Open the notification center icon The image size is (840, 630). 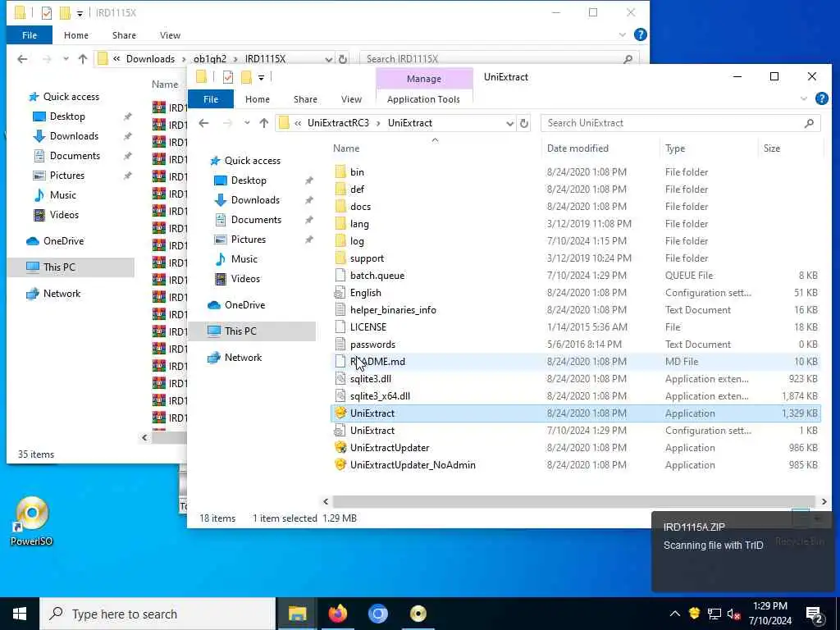(815, 614)
